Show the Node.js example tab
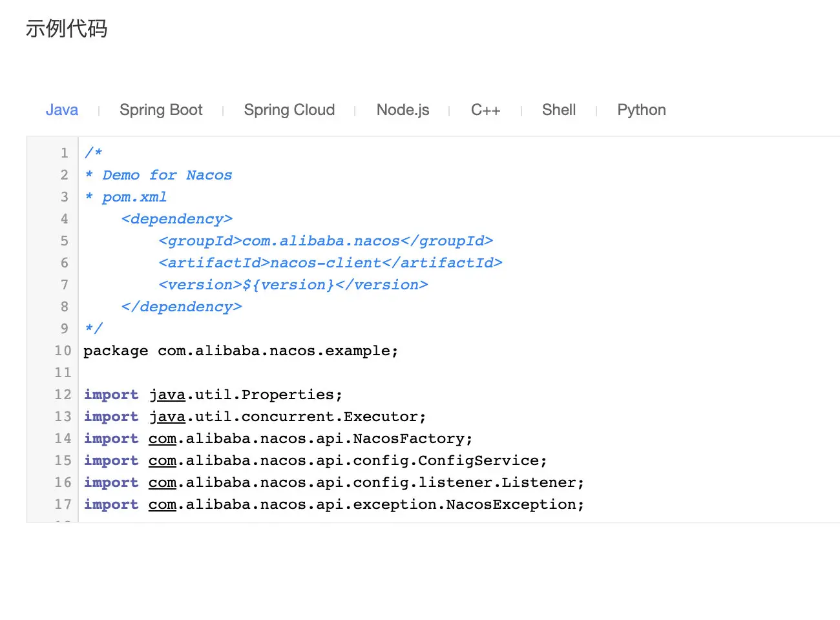The width and height of the screenshot is (840, 620). click(403, 110)
